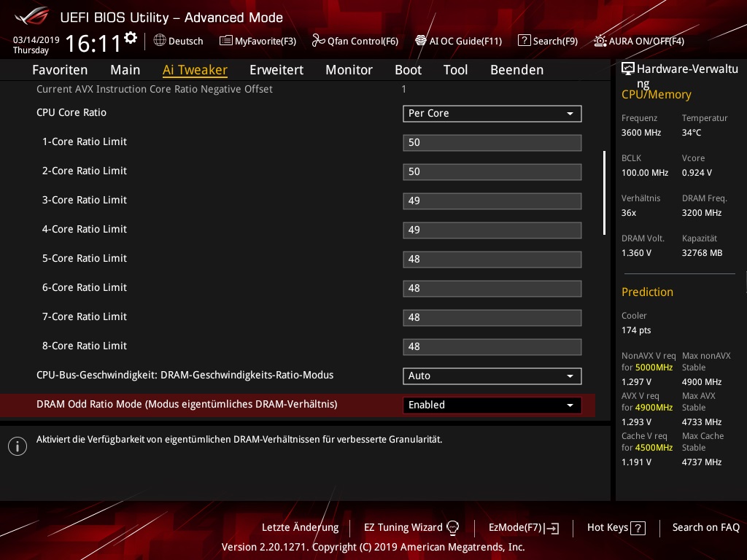Image resolution: width=747 pixels, height=560 pixels.
Task: Click the 5000MHz NonAVX value
Action: (x=654, y=367)
